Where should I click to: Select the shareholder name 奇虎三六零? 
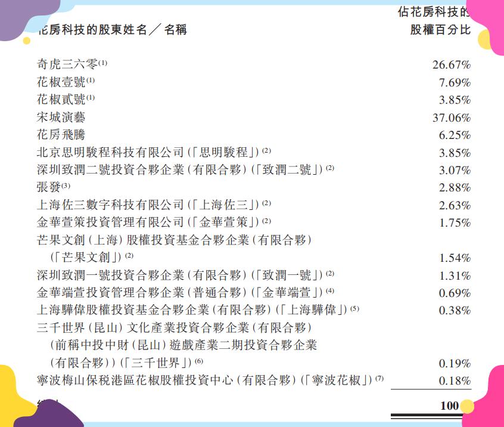(67, 64)
